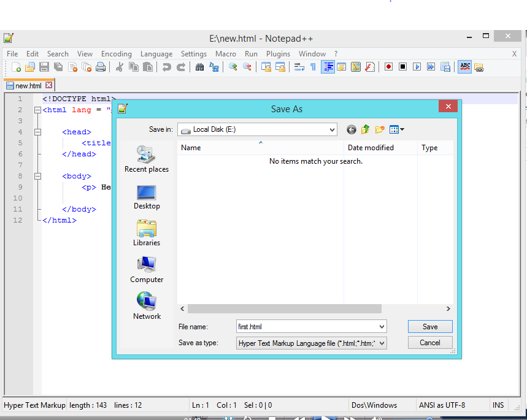Close the new.html tab with its X
The width and height of the screenshot is (527, 420).
[x=48, y=85]
